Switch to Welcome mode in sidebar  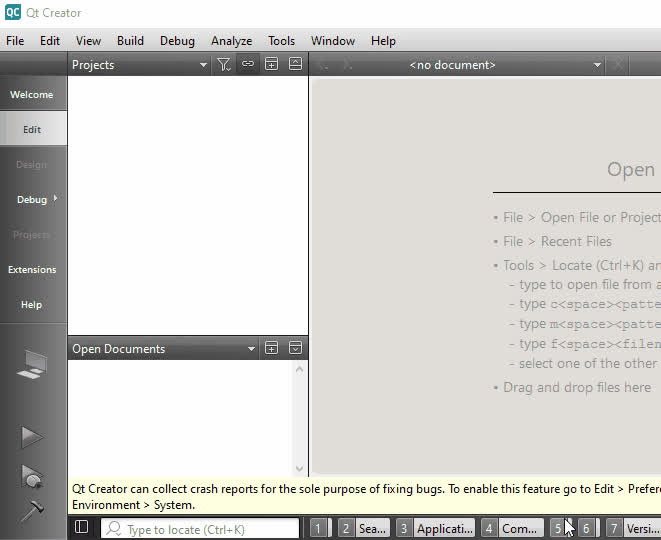tap(33, 94)
